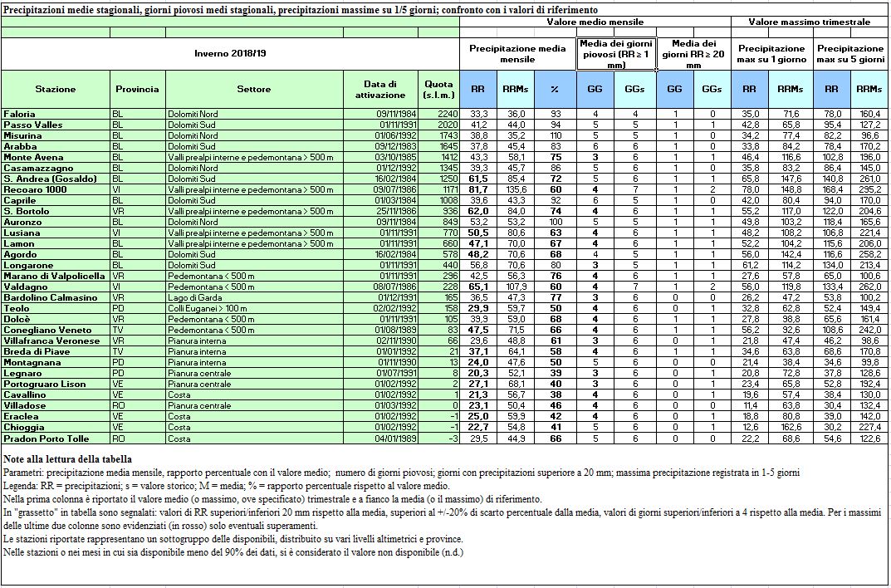This screenshot has height=588, width=891.
Task: Click the percentage (%) column header
Action: [x=555, y=89]
